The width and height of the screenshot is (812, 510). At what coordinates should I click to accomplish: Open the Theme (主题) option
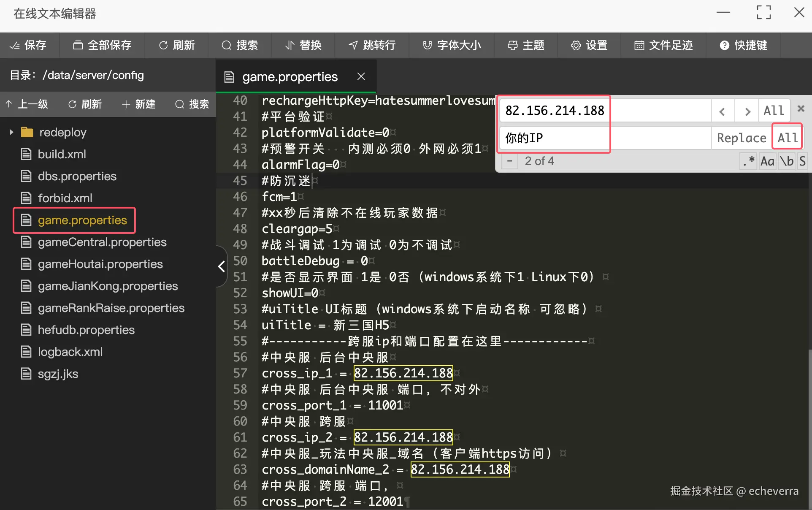tap(525, 45)
